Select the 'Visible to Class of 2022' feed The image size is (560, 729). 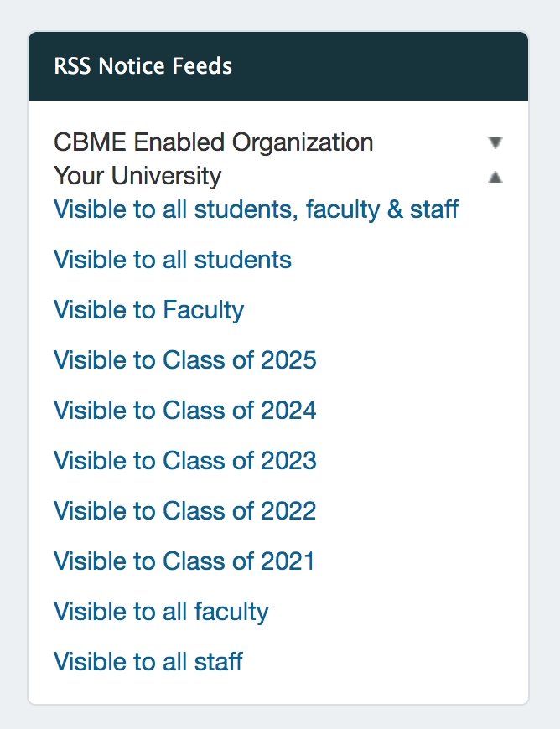(185, 511)
